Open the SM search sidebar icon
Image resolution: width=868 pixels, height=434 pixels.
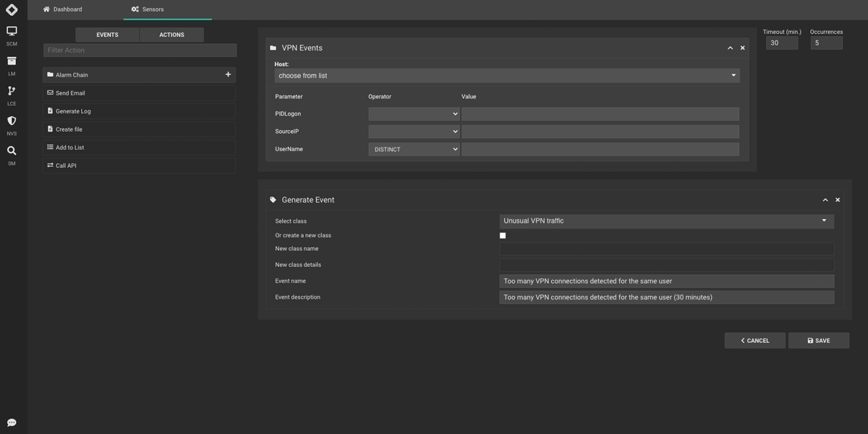click(x=12, y=151)
